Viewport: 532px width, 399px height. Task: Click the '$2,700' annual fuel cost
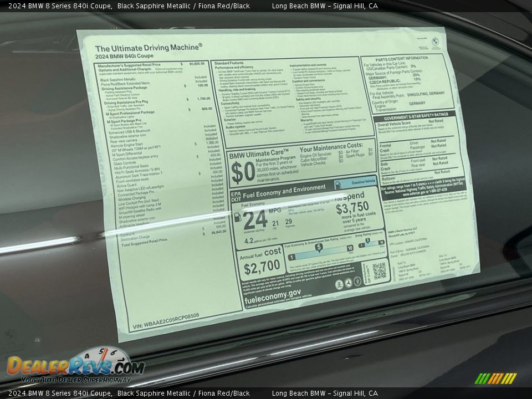(262, 267)
